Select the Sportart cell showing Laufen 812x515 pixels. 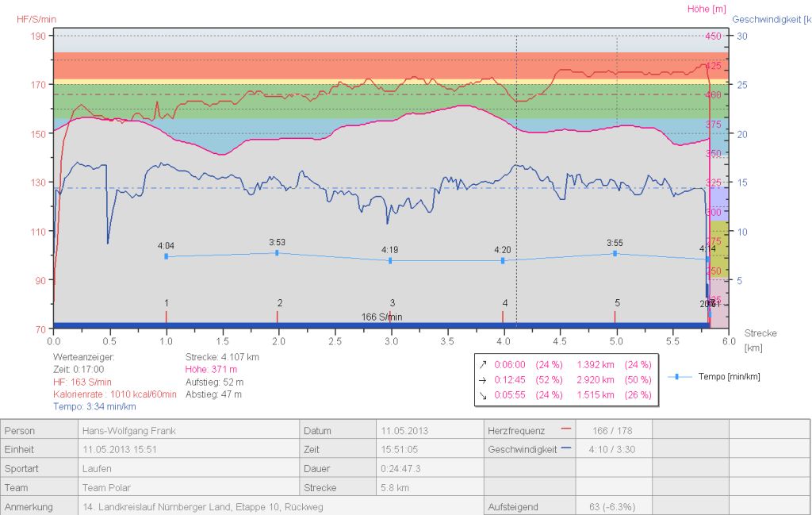tap(97, 468)
